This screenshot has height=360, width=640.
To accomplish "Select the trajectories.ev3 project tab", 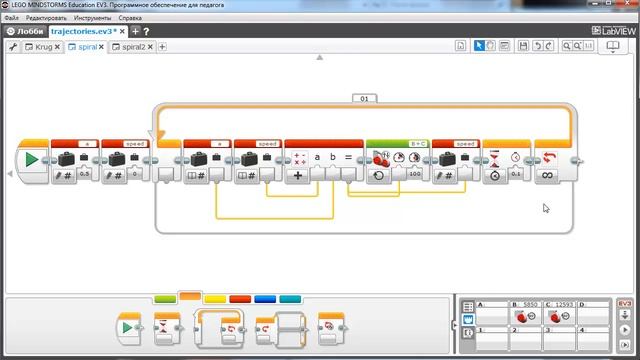I will [84, 31].
